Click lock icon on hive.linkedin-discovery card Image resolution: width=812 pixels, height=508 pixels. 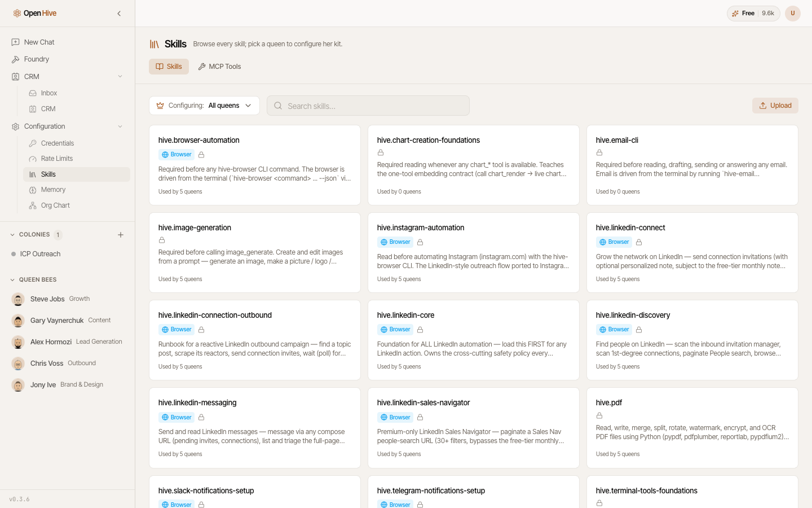(639, 330)
